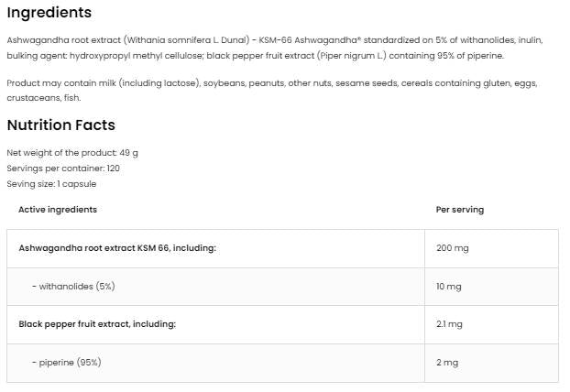This screenshot has height=392, width=570.
Task: Click the 'Seving size: 1 capsule' line
Action: click(51, 184)
